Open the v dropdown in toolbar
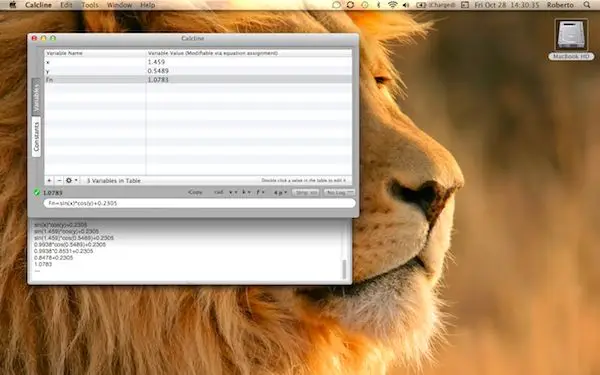600x375 pixels. click(x=233, y=192)
